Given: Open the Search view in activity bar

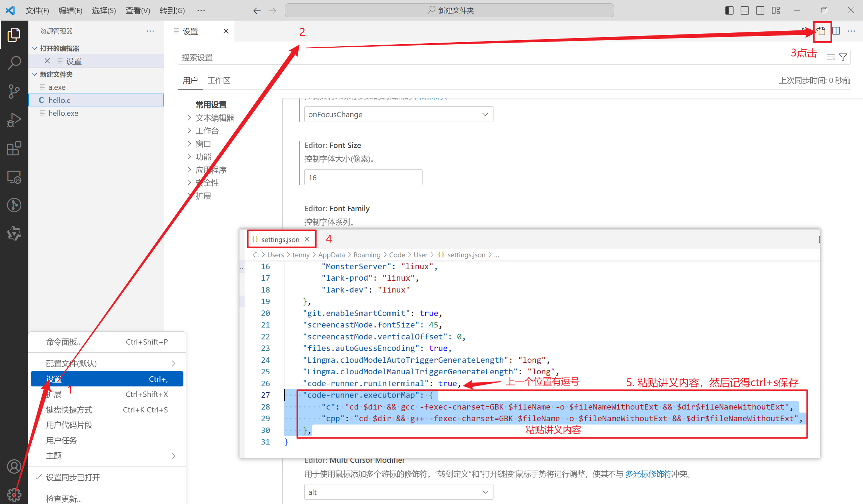Looking at the screenshot, I should tap(14, 62).
